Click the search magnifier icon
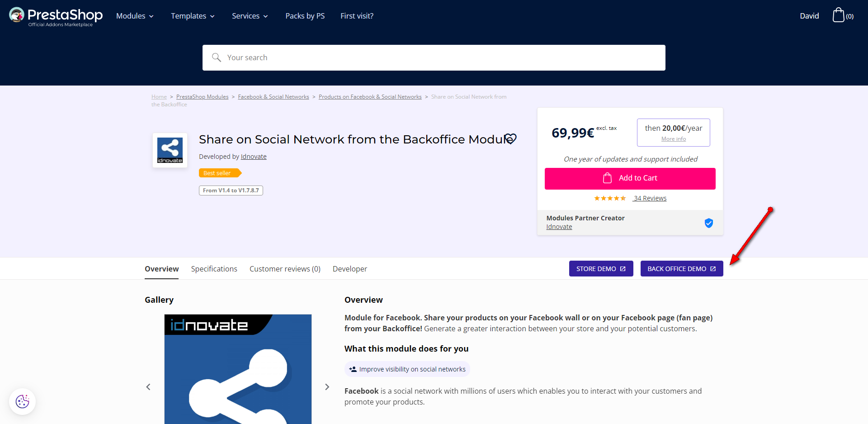Screen dimensions: 868x424 [x=217, y=57]
